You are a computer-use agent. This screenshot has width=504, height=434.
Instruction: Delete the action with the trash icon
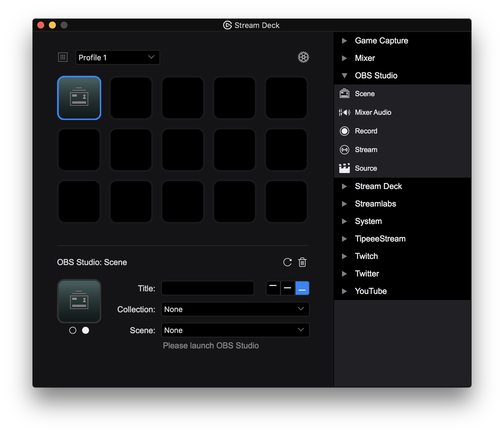click(x=302, y=262)
